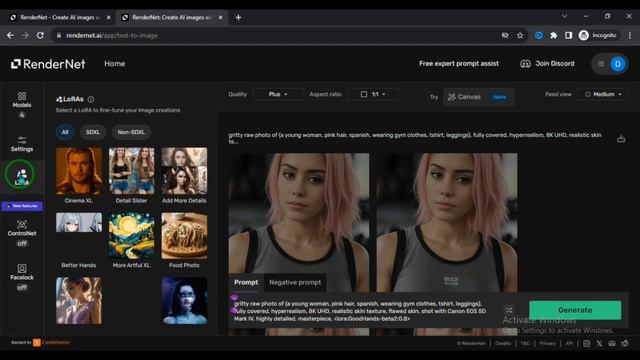Bookmark this page with star icon
640x360 pixels.
pos(520,36)
